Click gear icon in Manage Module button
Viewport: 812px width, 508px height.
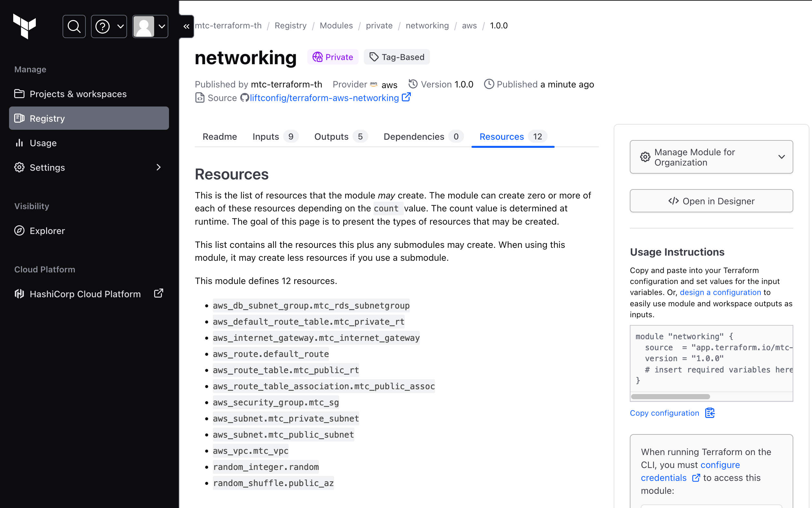pos(645,157)
